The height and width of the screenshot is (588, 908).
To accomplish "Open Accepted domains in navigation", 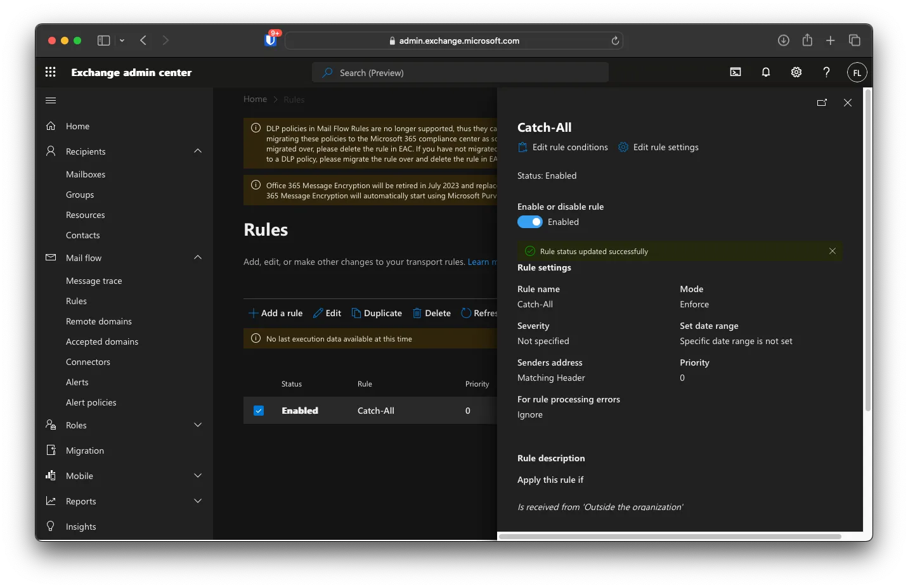I will point(102,342).
